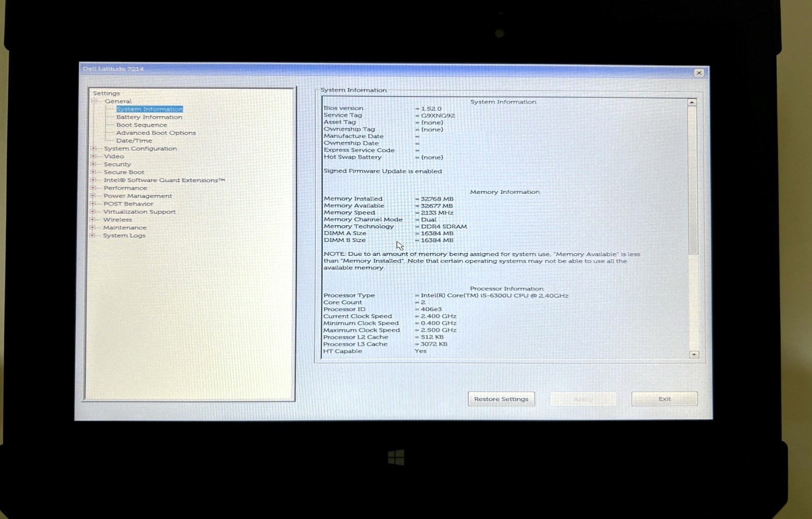Click the Hot Swap Battery label
The image size is (812, 519).
coord(352,157)
